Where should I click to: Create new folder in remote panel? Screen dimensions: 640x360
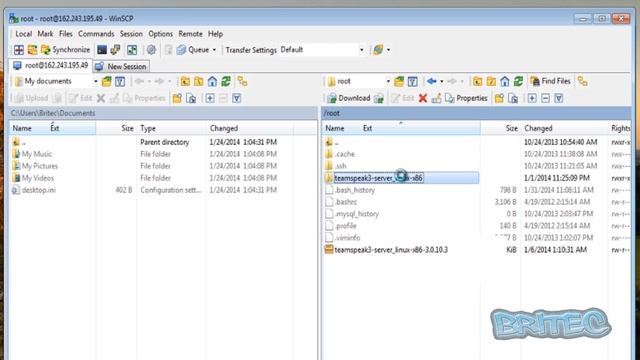(x=499, y=98)
